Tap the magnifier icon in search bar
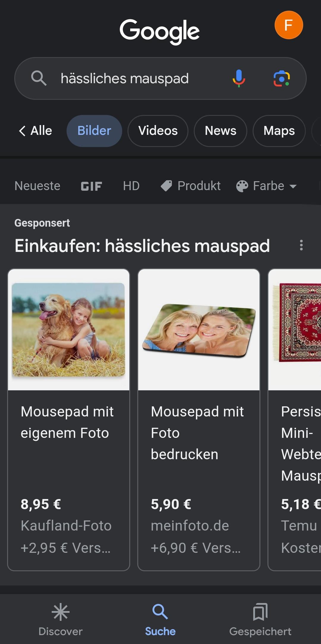This screenshot has width=321, height=644. [39, 78]
